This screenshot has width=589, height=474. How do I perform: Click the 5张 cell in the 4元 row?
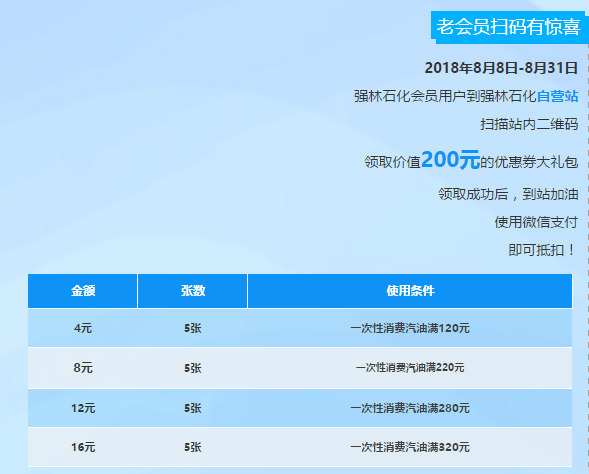193,328
